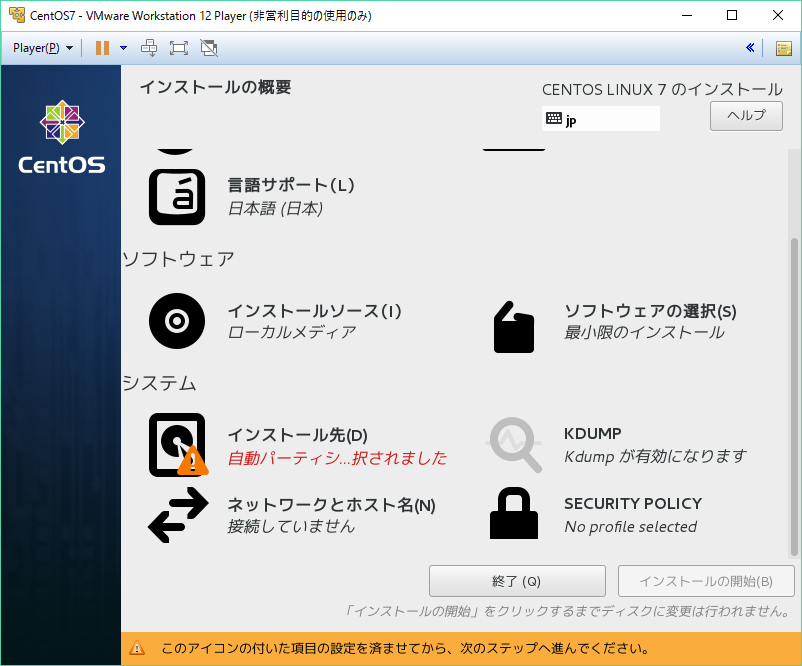This screenshot has width=802, height=666.
Task: Click the ローカルメディア status text
Action: (x=291, y=332)
